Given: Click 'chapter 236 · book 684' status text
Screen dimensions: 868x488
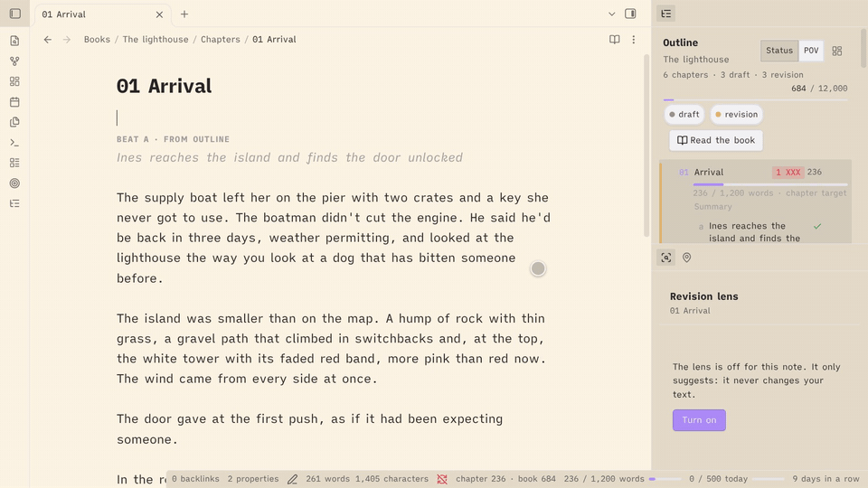Looking at the screenshot, I should pos(505,479).
